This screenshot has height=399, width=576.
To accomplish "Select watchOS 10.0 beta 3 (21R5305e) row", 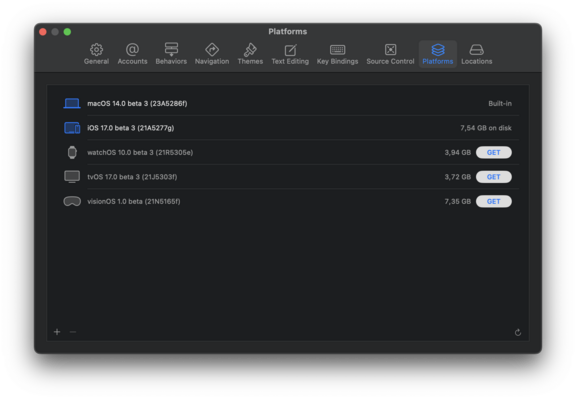I will 288,152.
